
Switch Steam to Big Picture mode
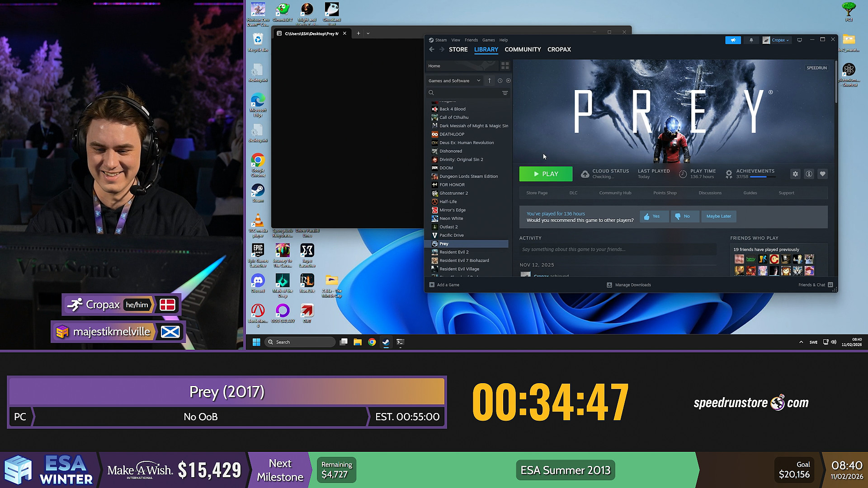[x=799, y=40]
